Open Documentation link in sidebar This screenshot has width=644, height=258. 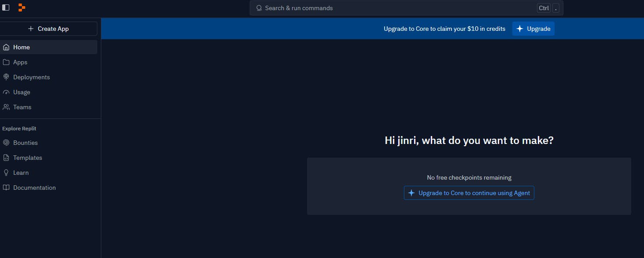[48, 188]
